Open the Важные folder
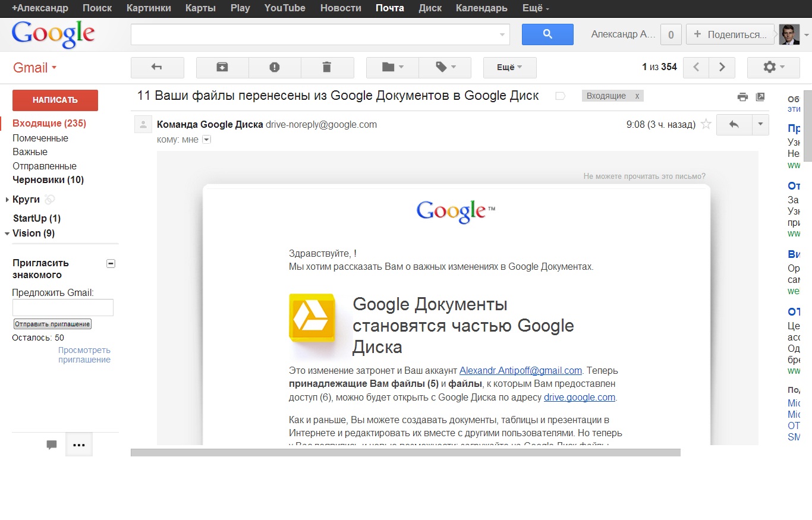Screen dimensions: 812x520 tap(30, 152)
